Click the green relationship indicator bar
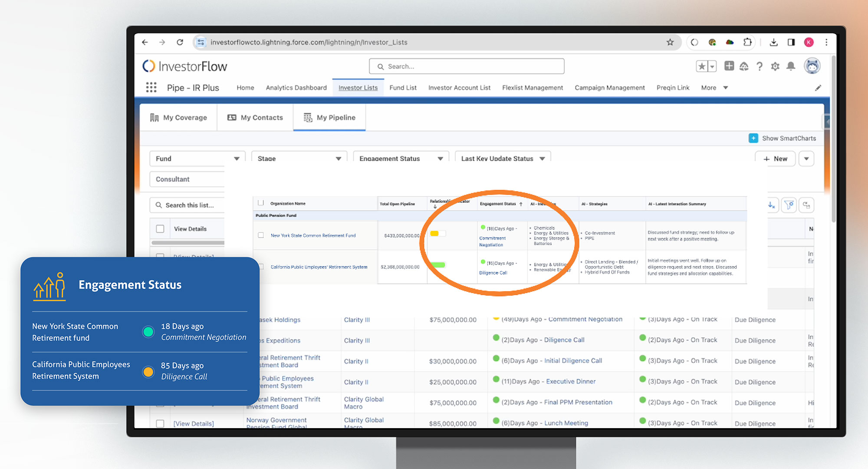This screenshot has height=469, width=868. coord(439,266)
